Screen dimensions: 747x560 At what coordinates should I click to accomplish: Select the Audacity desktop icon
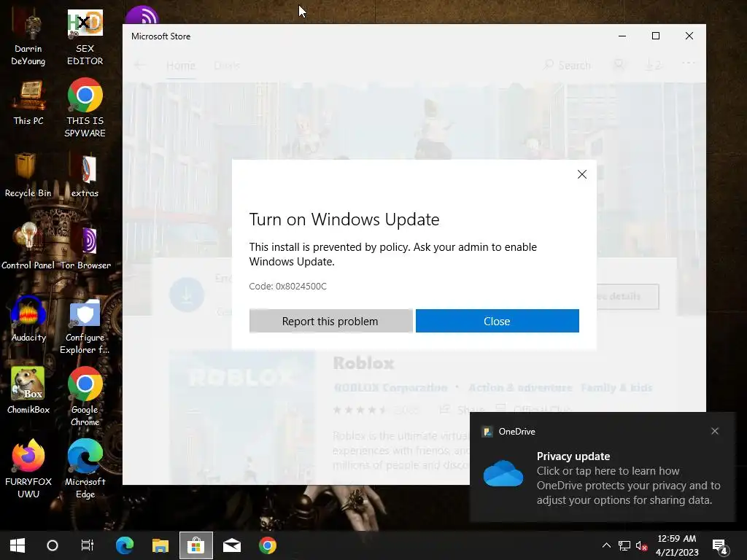coord(28,319)
